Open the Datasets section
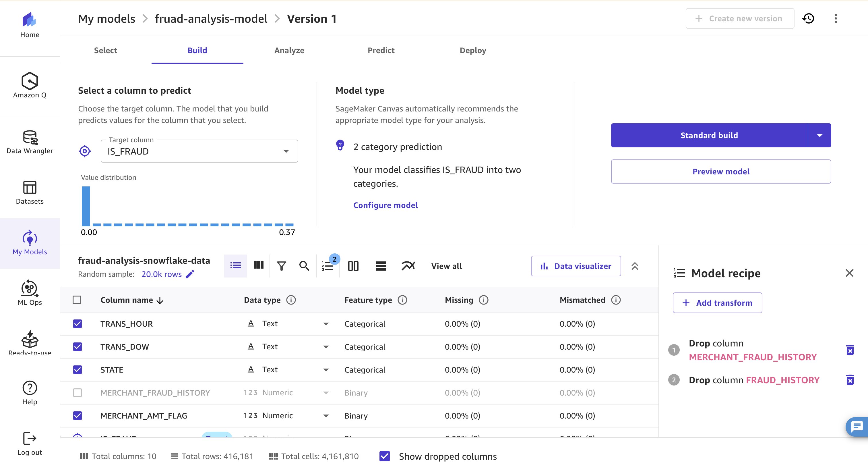 [x=30, y=192]
